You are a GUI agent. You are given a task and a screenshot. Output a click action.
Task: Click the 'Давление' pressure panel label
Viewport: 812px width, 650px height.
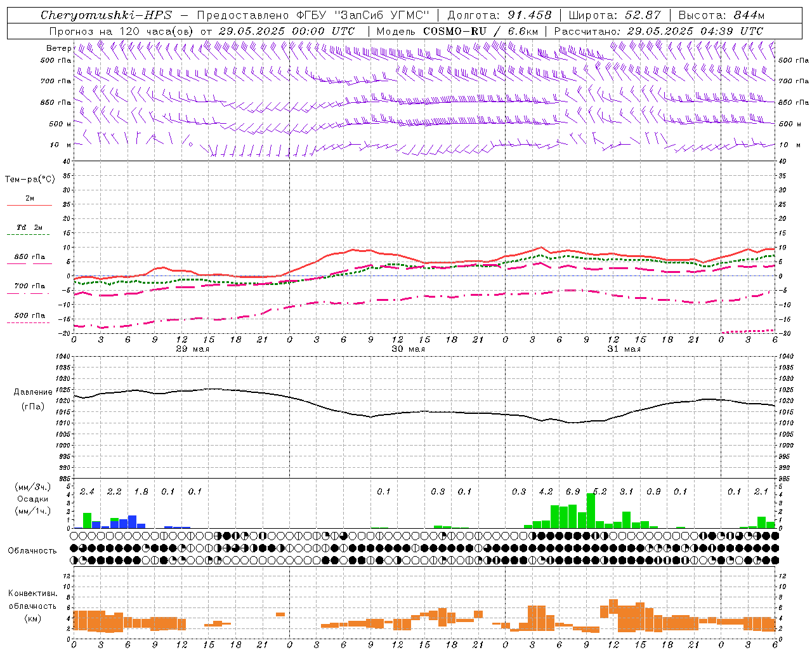click(x=33, y=392)
